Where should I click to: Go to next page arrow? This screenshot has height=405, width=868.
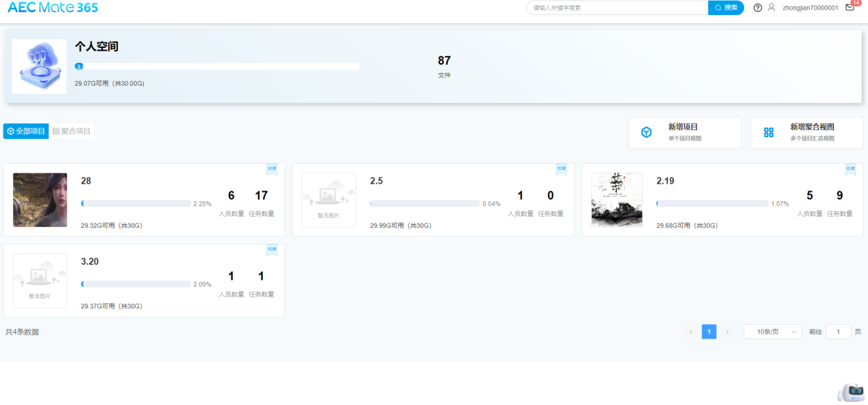coord(728,332)
